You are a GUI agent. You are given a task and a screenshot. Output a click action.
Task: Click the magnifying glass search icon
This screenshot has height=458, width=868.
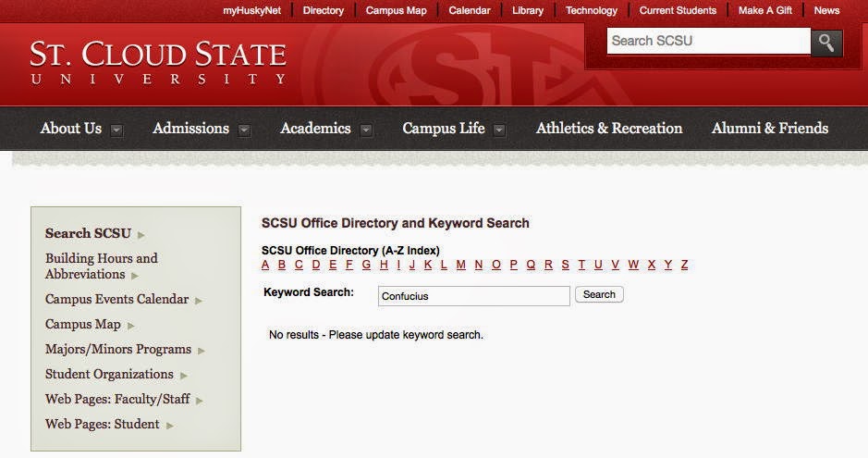(826, 42)
